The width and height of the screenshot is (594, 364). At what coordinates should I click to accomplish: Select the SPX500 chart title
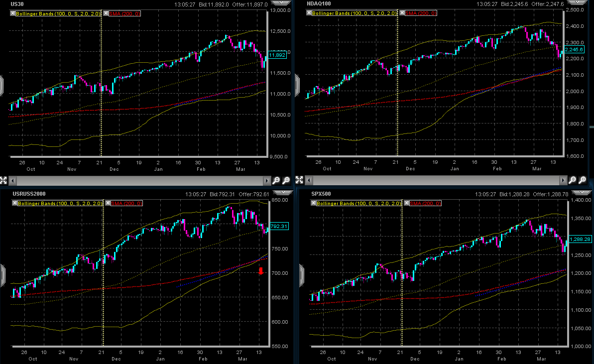point(321,194)
